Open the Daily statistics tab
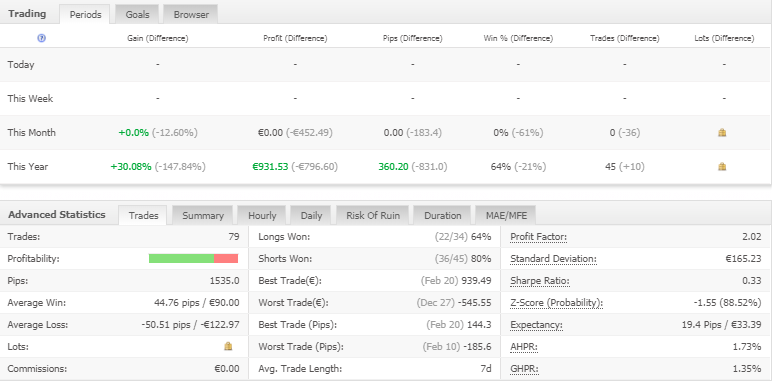Screen dimensions: 772x381 [x=311, y=215]
